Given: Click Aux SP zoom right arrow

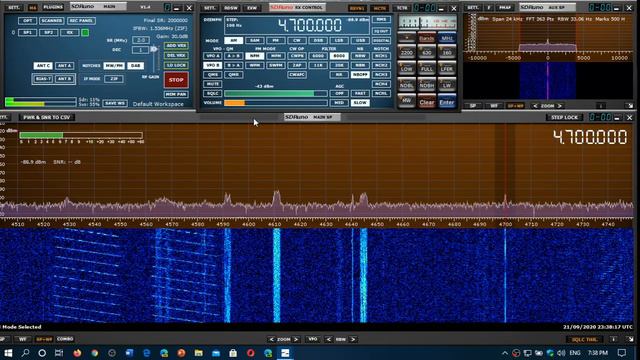Looking at the screenshot, I should point(560,106).
